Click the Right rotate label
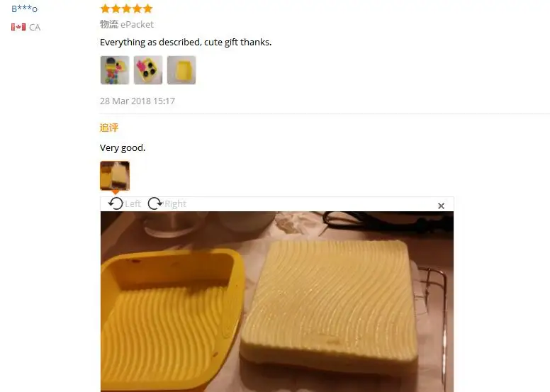The image size is (550, 392). coord(175,204)
